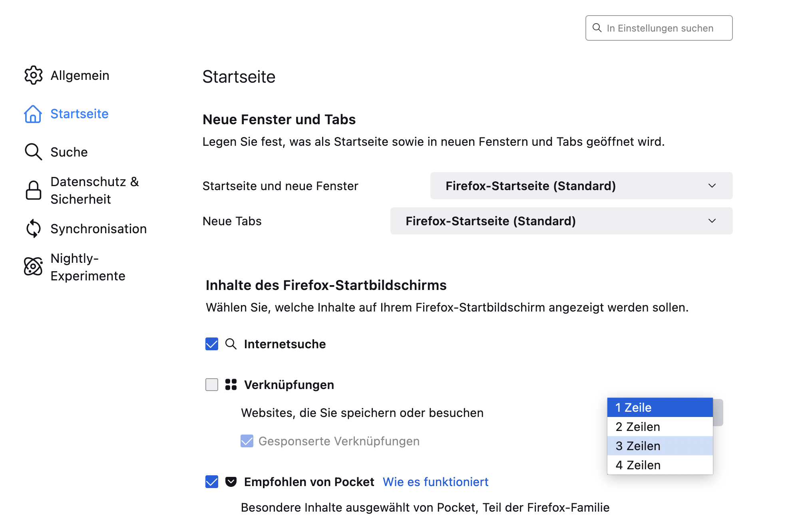792x532 pixels.
Task: Click the Datenschutz lock icon
Action: (33, 190)
